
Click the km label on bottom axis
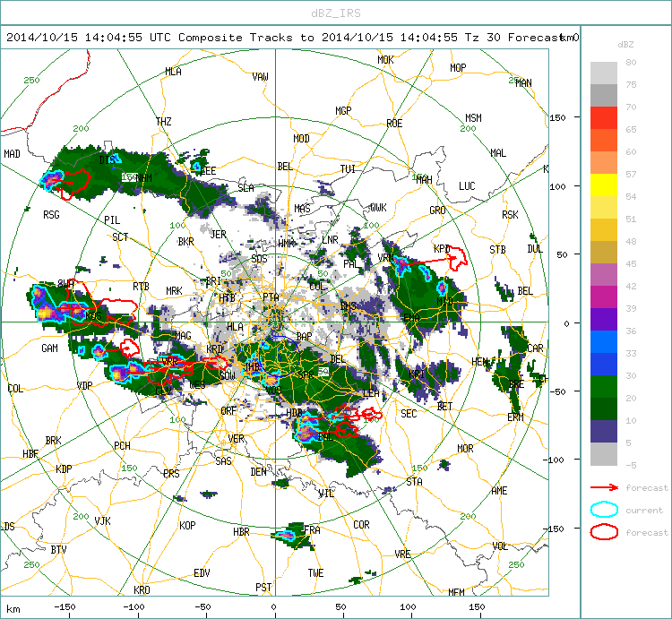click(x=13, y=609)
